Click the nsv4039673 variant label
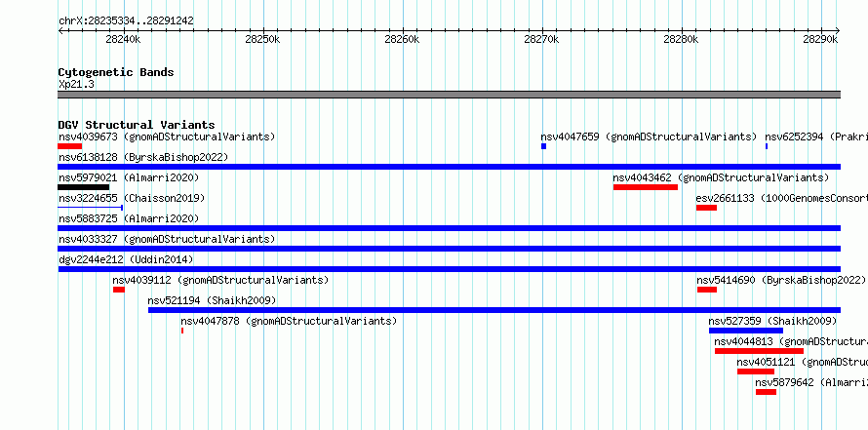The image size is (868, 430). click(x=167, y=137)
